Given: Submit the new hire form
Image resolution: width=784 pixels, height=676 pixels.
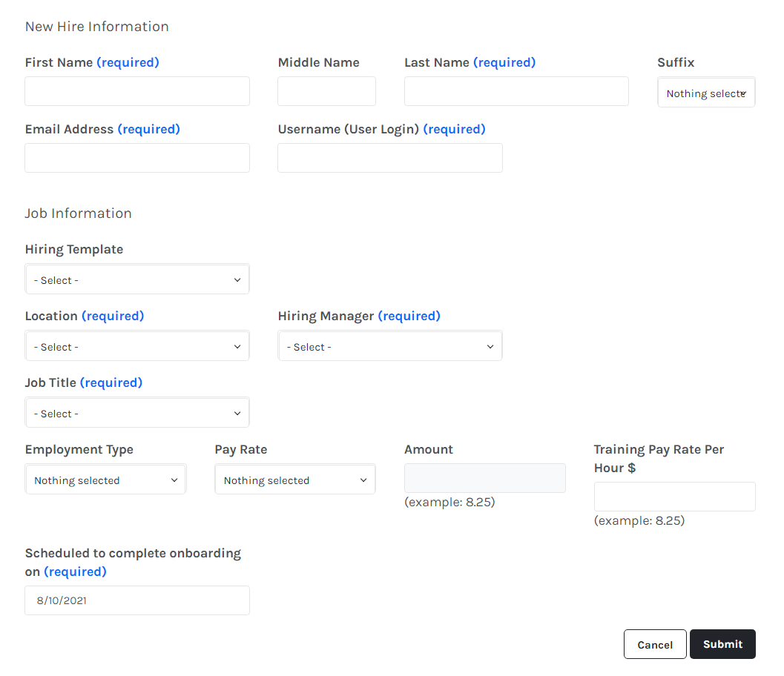Looking at the screenshot, I should pos(722,644).
